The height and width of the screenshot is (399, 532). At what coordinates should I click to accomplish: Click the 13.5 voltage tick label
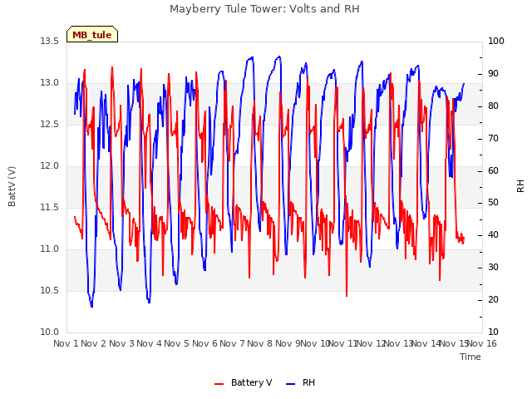tap(49, 42)
